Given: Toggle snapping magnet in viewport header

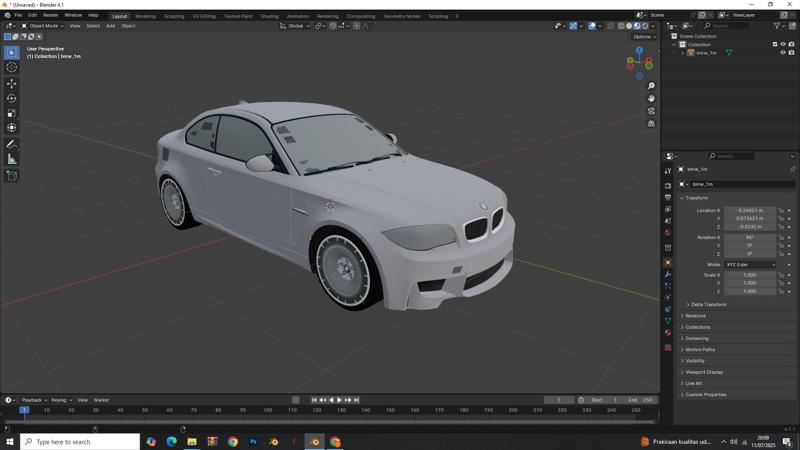Looking at the screenshot, I should coord(333,26).
